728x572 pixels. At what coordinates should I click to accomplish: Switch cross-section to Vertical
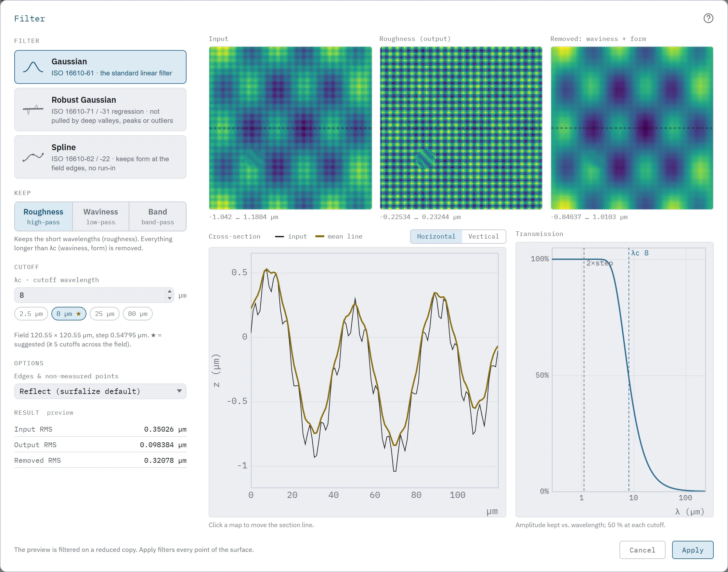[484, 236]
